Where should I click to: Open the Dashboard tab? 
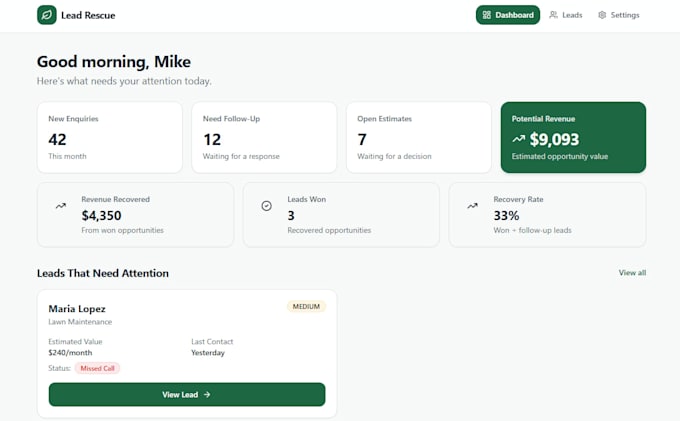coord(508,15)
